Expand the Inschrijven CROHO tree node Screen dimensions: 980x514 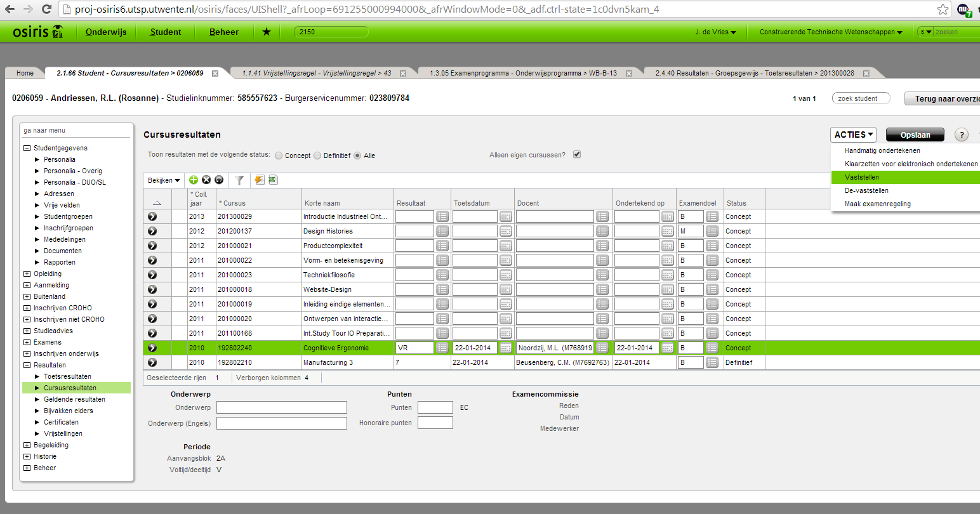click(27, 308)
